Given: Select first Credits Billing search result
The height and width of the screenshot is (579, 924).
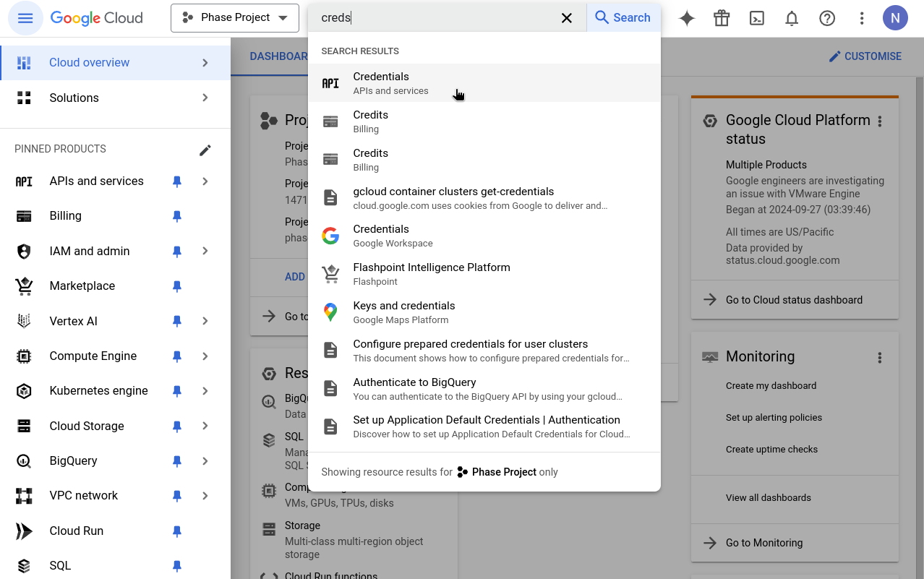Looking at the screenshot, I should point(484,121).
